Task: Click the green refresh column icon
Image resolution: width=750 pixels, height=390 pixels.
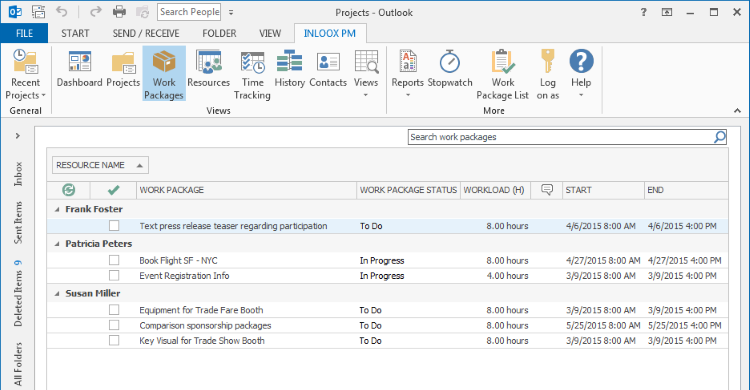Action: point(68,190)
